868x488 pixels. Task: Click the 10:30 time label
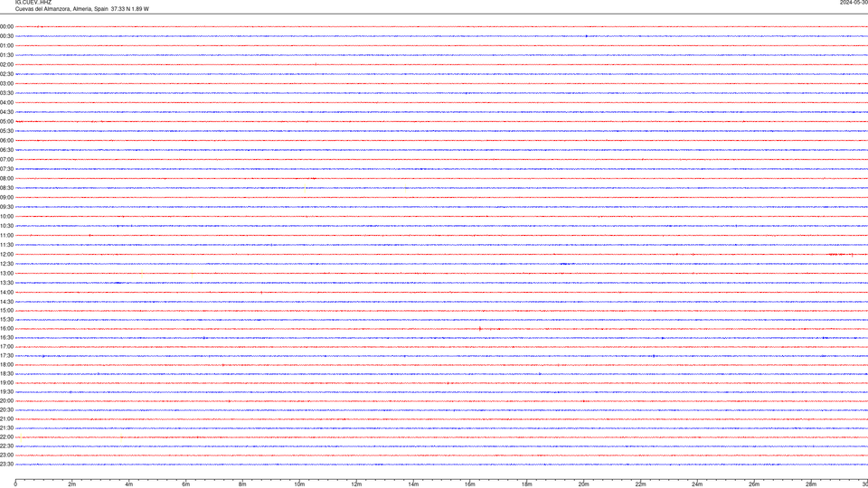pyautogui.click(x=6, y=226)
